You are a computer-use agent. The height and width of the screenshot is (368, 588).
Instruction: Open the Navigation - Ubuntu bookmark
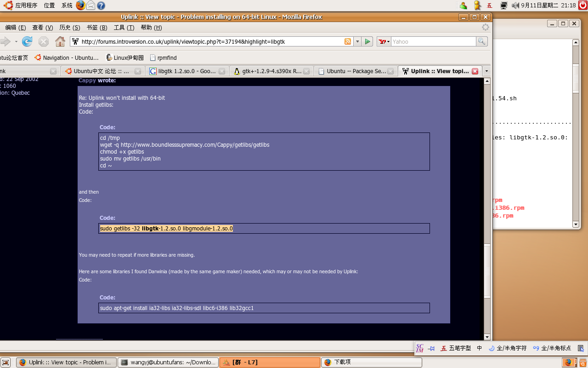pos(67,57)
